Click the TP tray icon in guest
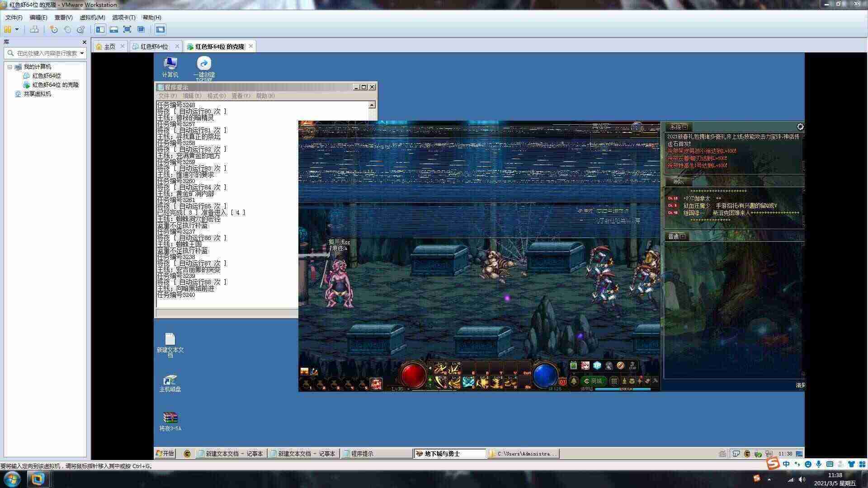 point(736,454)
